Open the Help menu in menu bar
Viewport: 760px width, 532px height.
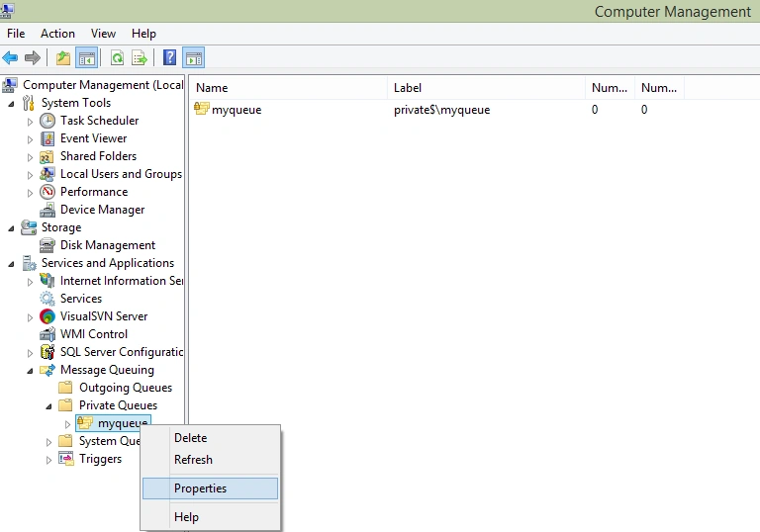(x=143, y=34)
